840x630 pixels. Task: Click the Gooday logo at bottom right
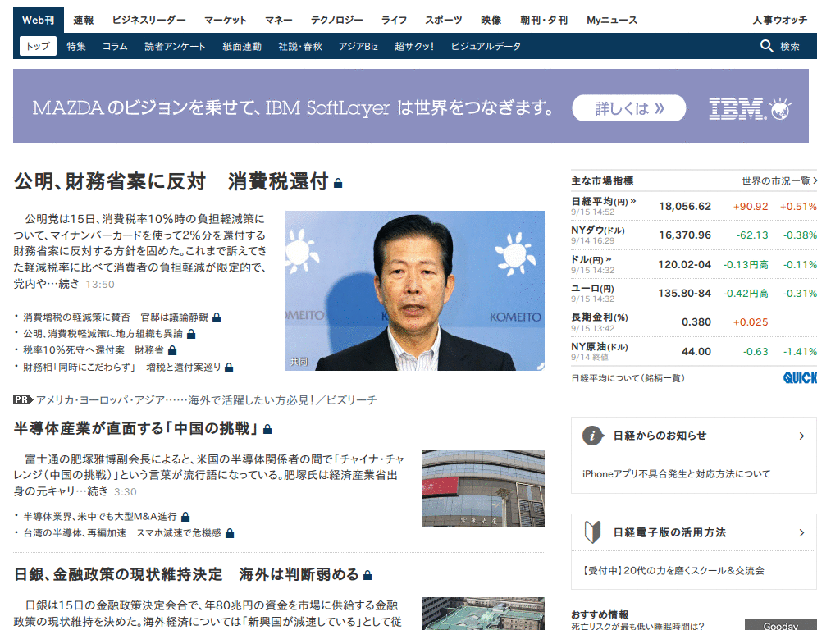(x=780, y=625)
